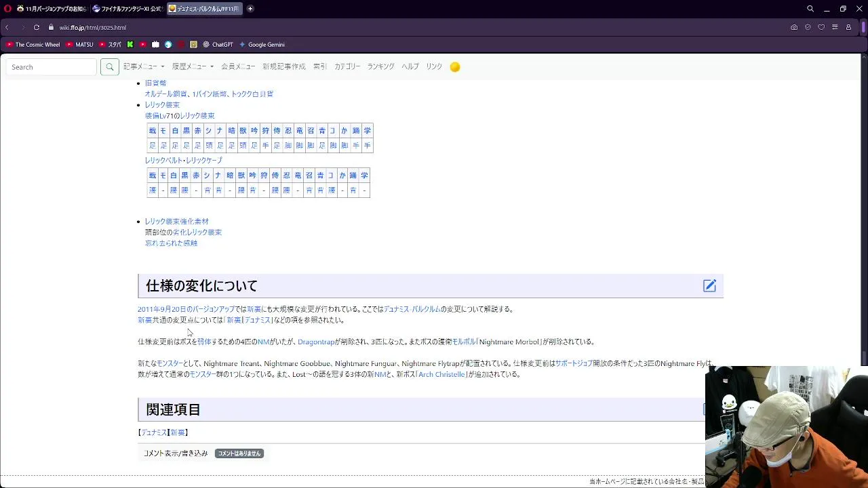Click the lock site-info icon

click(51, 28)
